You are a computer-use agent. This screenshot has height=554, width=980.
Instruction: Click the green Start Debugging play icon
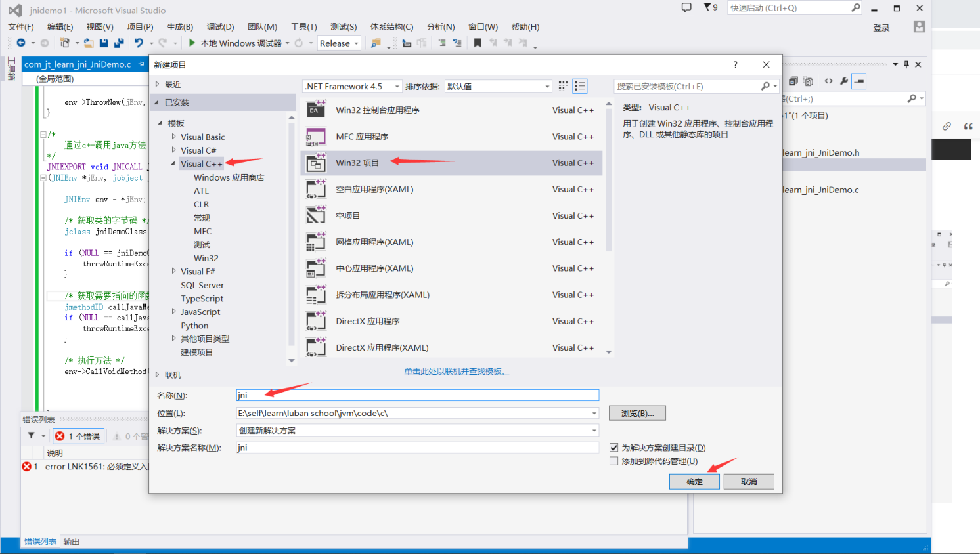tap(192, 43)
